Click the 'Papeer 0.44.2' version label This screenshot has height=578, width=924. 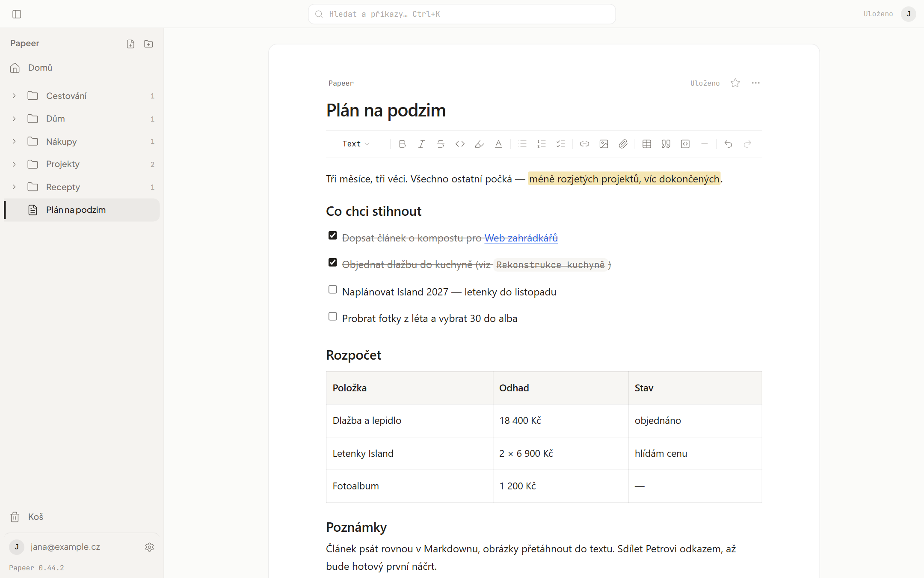pyautogui.click(x=36, y=568)
